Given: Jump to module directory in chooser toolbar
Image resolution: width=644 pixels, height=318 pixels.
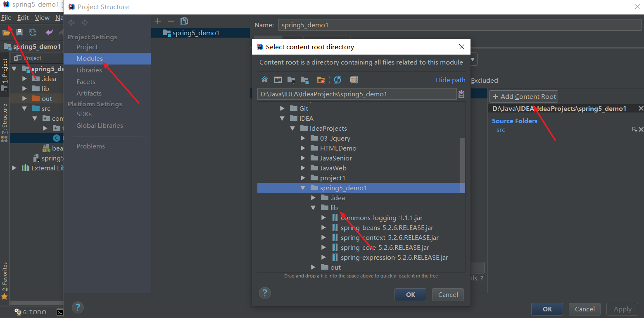Looking at the screenshot, I should [304, 80].
